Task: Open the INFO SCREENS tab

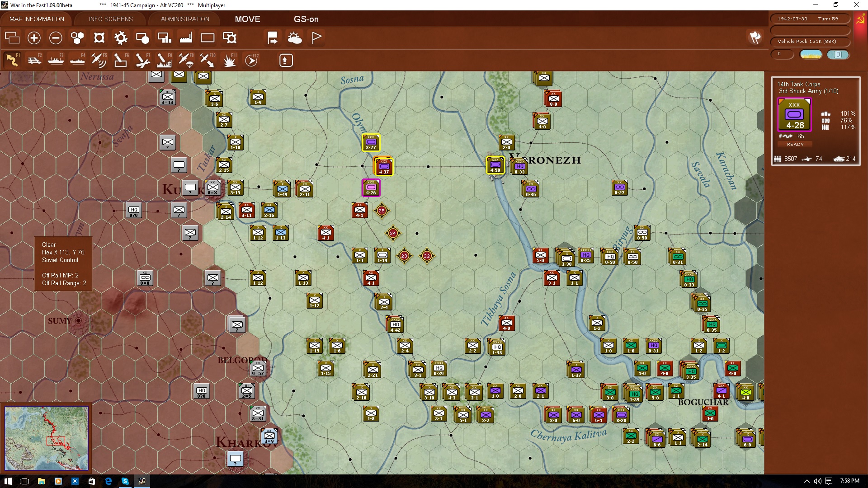Action: (x=111, y=19)
